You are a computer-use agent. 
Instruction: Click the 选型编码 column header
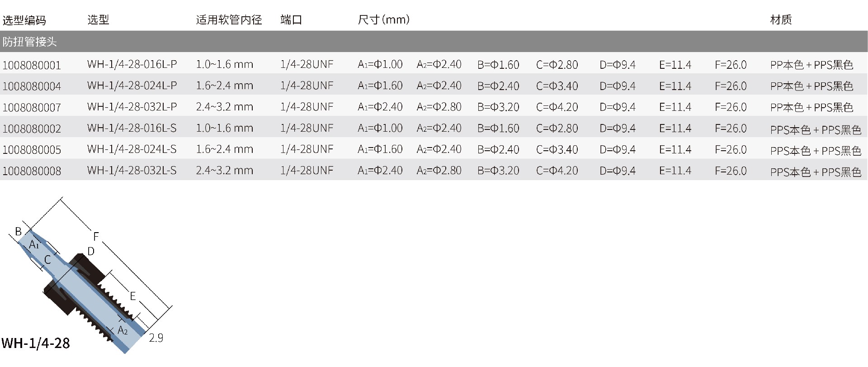point(24,20)
